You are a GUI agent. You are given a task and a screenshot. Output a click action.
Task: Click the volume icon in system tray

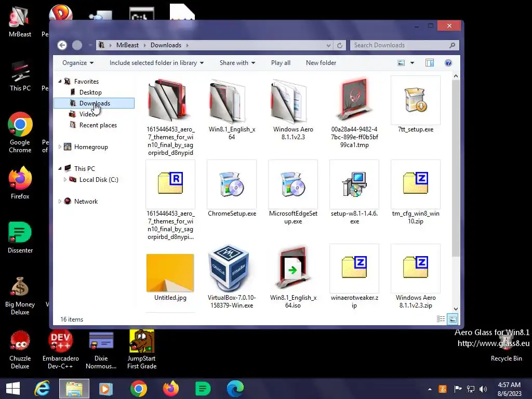(x=483, y=389)
